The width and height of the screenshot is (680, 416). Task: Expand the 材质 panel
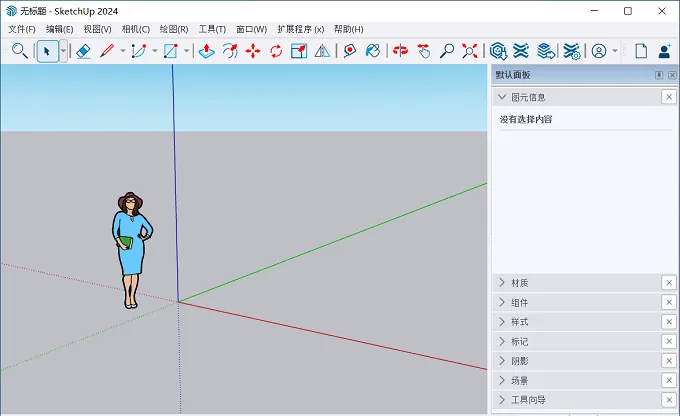pos(502,283)
